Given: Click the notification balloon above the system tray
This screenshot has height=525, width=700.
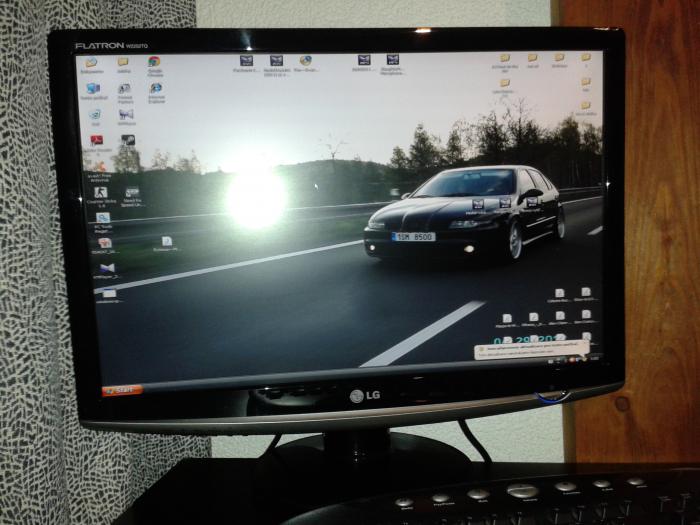Looking at the screenshot, I should tap(528, 351).
